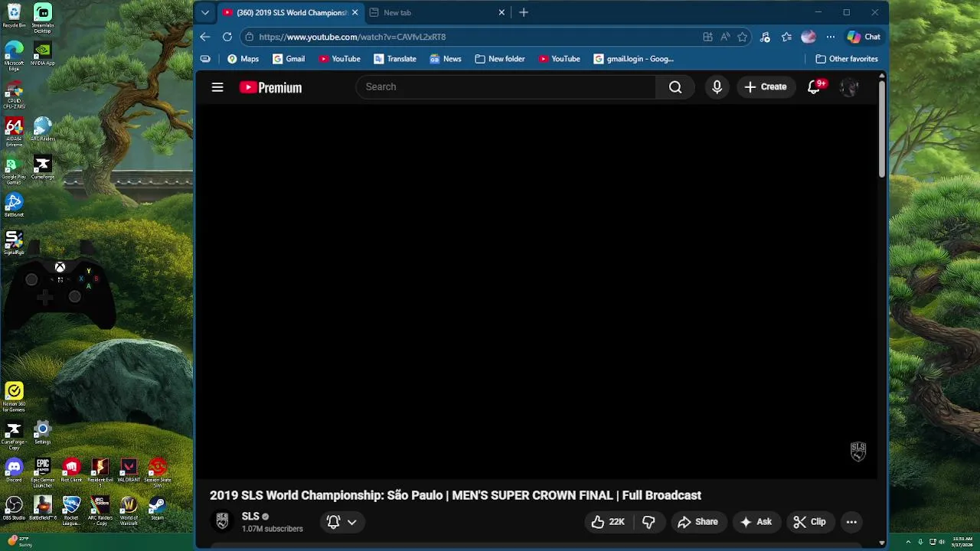This screenshot has width=980, height=551.
Task: Open Copilot Chat button
Action: click(x=864, y=37)
